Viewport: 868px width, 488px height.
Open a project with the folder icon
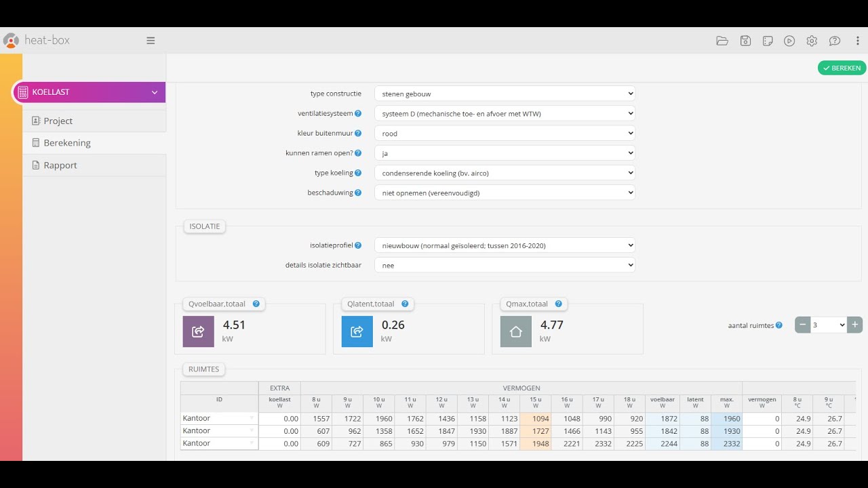tap(722, 41)
